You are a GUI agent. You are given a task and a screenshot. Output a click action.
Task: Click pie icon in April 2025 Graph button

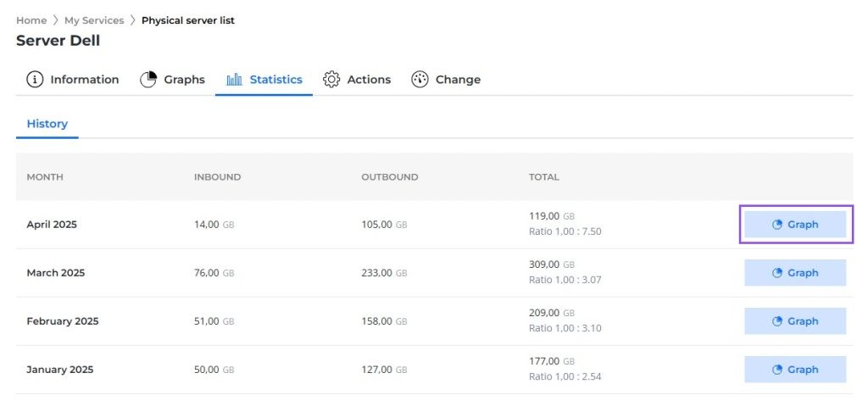[x=776, y=225]
